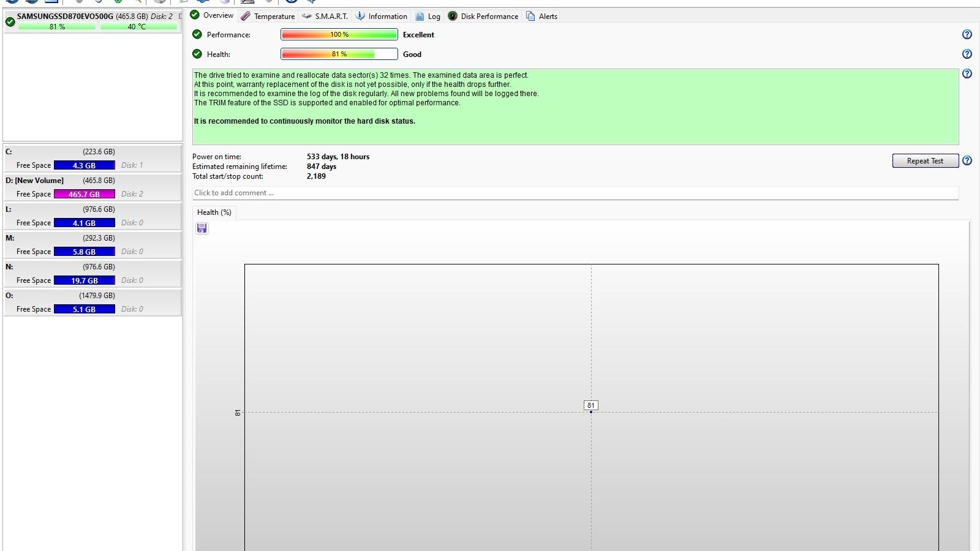Click the '533 days, 18 hours' power on value
This screenshot has width=980, height=551.
tap(338, 157)
